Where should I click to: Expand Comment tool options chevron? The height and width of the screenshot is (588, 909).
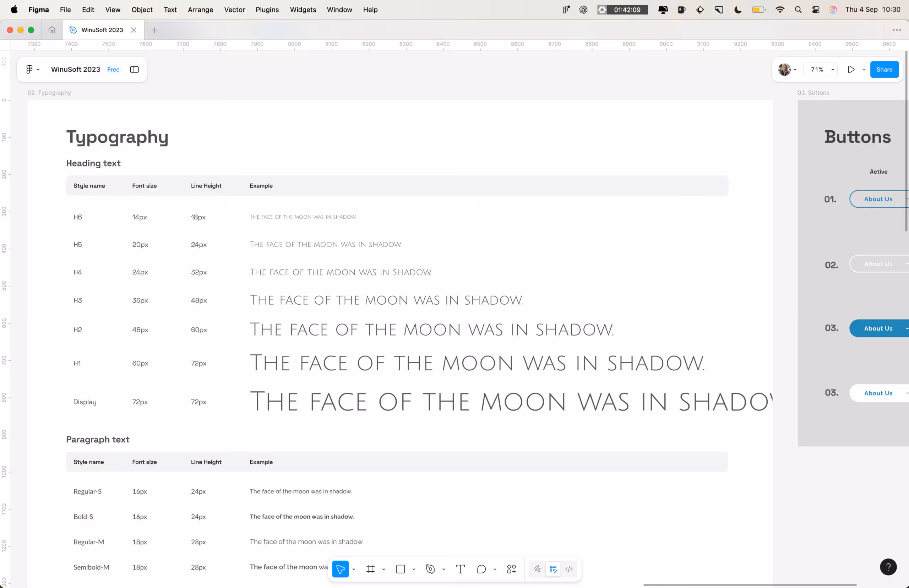click(494, 569)
